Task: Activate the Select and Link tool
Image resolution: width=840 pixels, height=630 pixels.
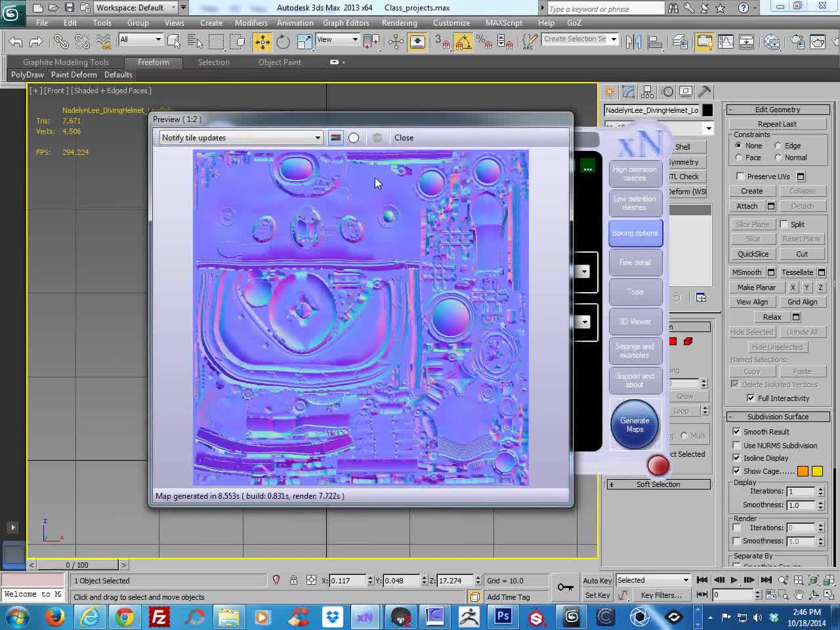Action: (x=61, y=42)
